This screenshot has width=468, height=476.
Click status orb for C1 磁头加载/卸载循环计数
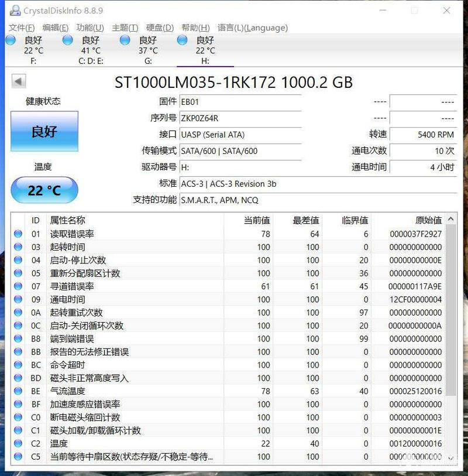tap(18, 430)
